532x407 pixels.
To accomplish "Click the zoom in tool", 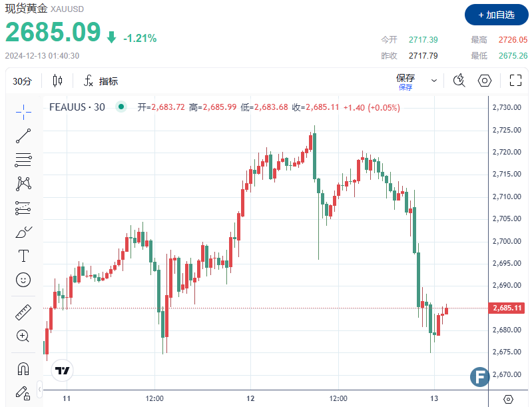I will point(23,336).
